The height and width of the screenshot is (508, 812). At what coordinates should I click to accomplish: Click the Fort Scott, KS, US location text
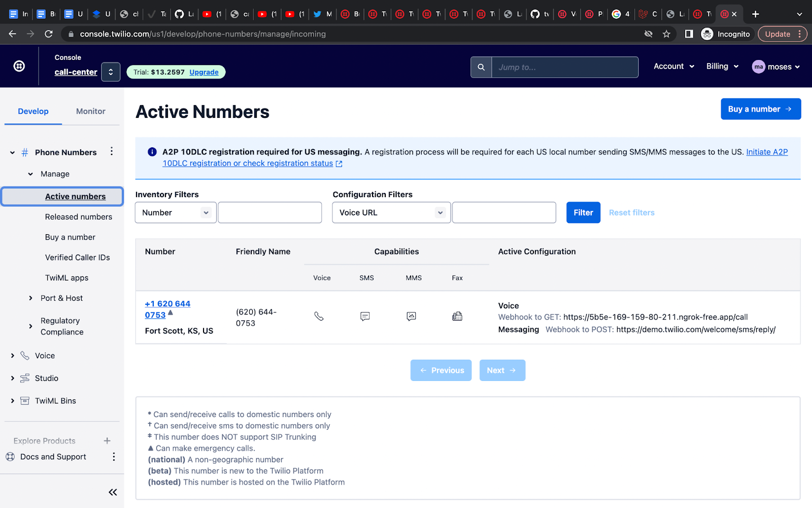tap(179, 331)
